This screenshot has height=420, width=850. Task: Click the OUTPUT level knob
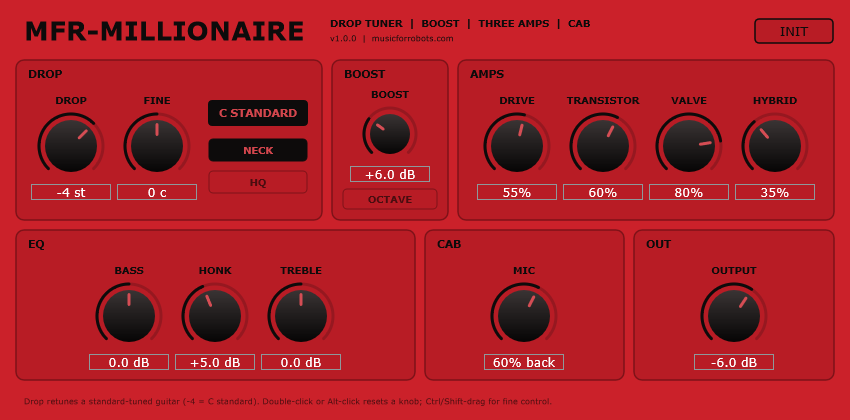click(x=734, y=316)
